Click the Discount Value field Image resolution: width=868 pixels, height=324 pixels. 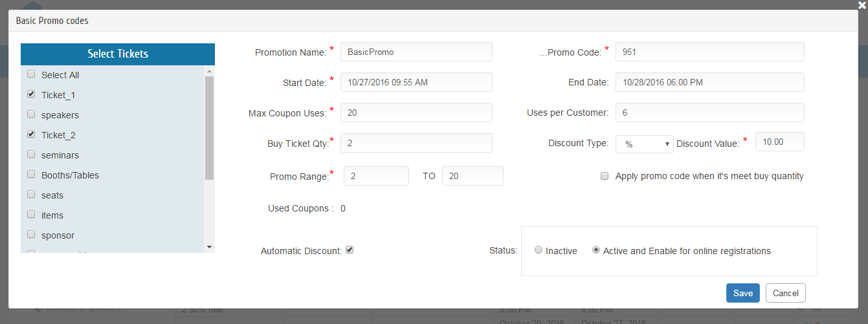780,142
